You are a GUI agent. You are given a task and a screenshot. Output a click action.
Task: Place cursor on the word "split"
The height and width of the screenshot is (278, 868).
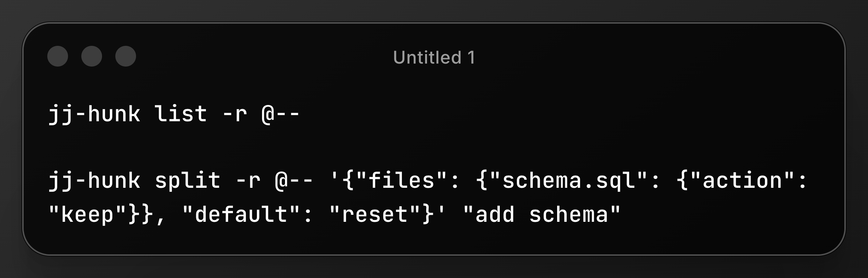pos(187,181)
